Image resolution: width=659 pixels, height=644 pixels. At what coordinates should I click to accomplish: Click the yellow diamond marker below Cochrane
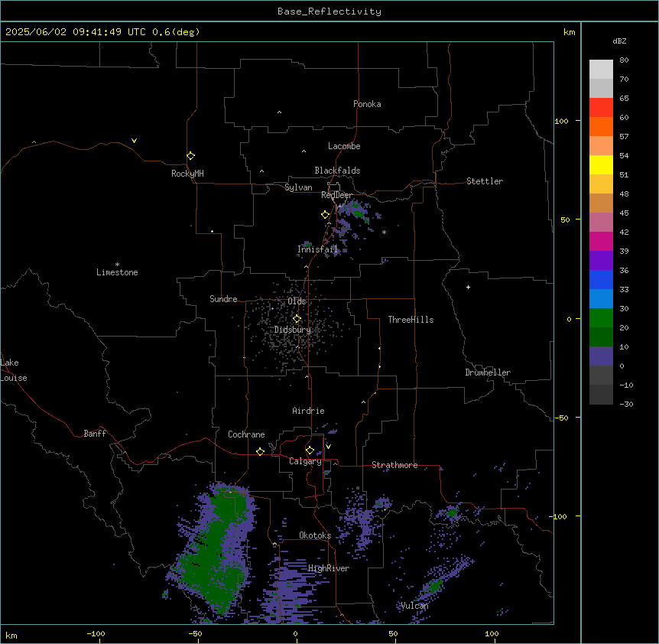click(260, 451)
